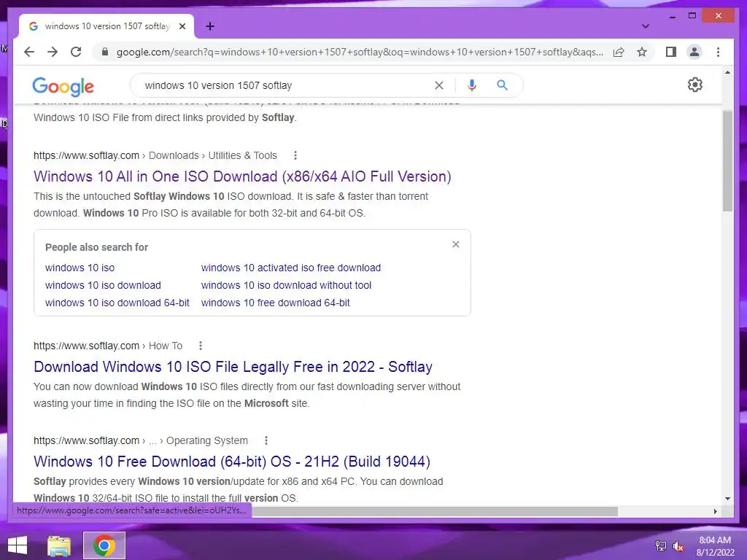Open the Windows Start menu
The height and width of the screenshot is (560, 747).
tap(18, 545)
